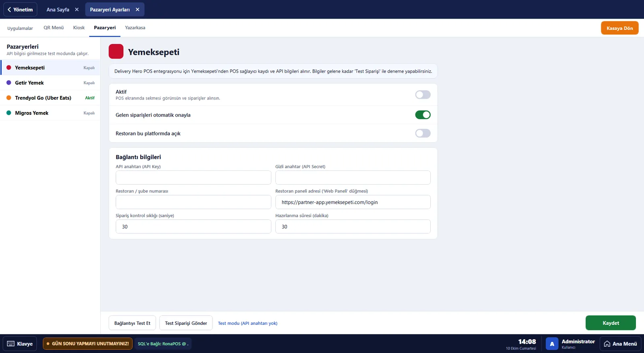Open the Kiosk tab
Screen dimensions: 644x353
[79, 28]
